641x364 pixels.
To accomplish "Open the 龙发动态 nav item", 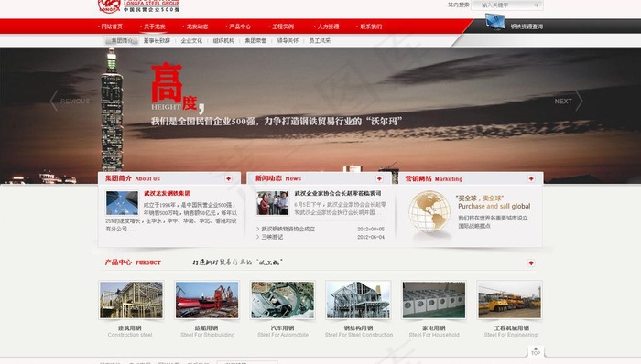I will tap(196, 27).
